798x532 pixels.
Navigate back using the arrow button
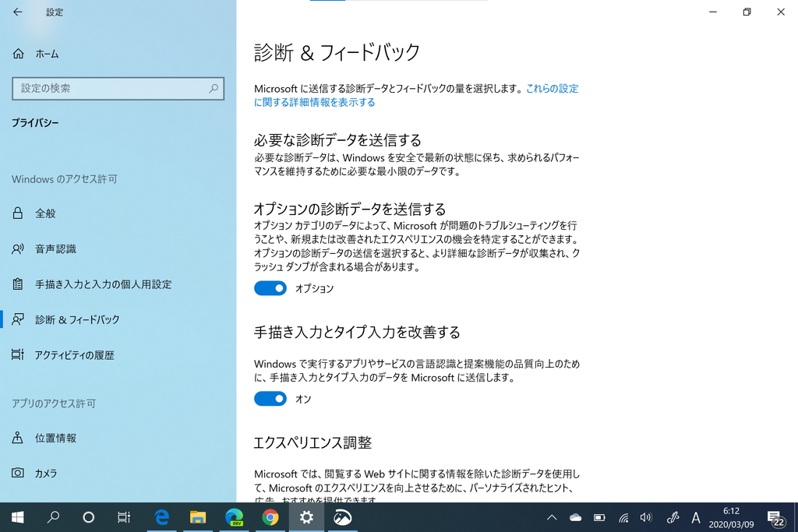tap(16, 12)
